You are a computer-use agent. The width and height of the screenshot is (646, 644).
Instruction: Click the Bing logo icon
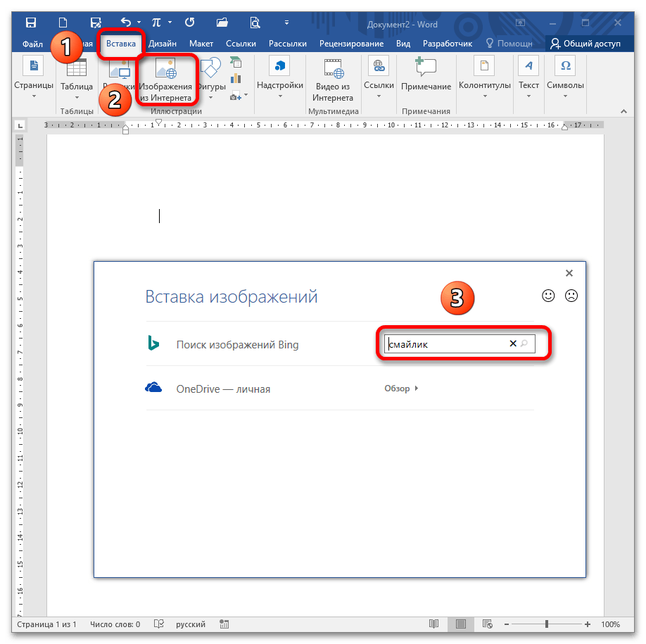[x=153, y=343]
